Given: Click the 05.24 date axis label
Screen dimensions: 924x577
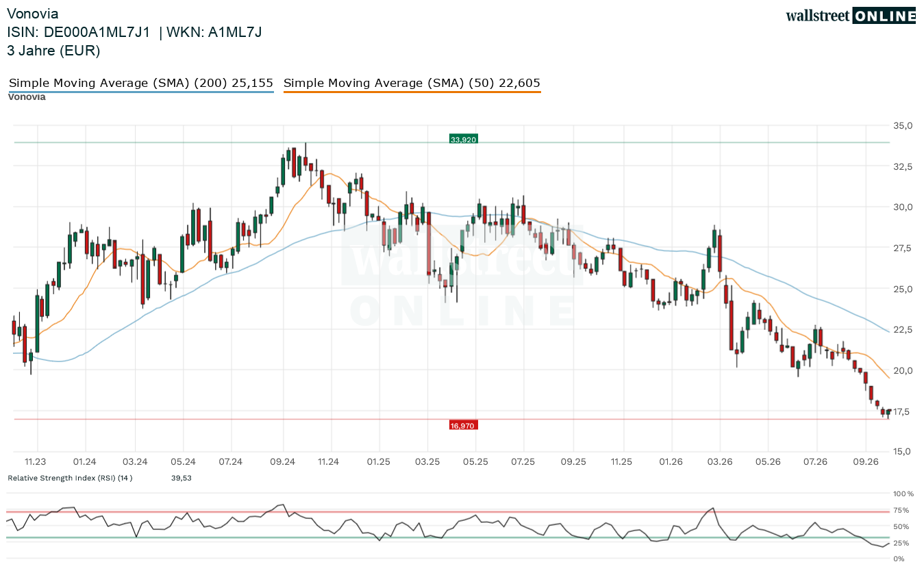Looking at the screenshot, I should pyautogui.click(x=183, y=461).
